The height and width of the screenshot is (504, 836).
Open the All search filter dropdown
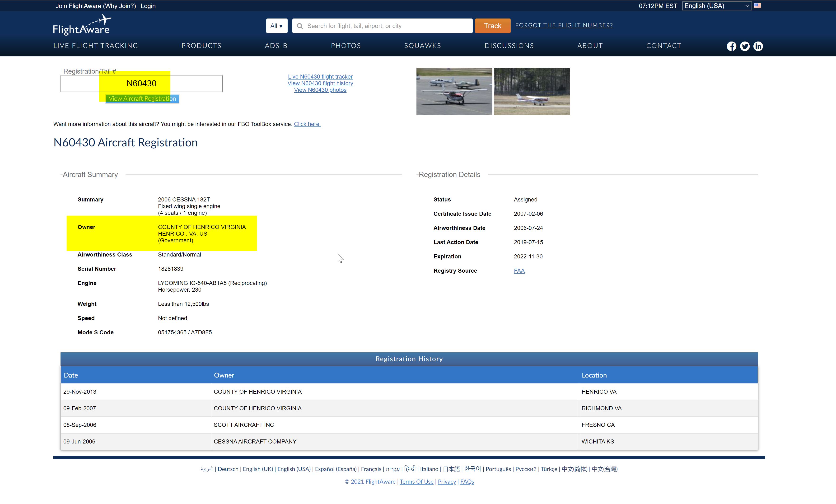tap(276, 26)
